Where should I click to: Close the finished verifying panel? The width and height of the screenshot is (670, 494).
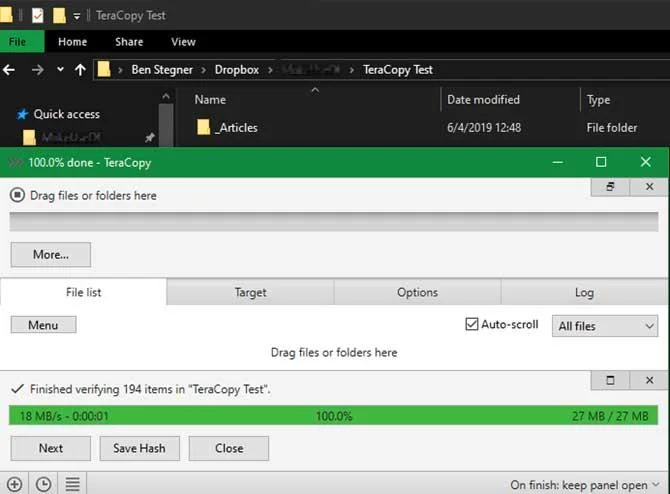click(649, 380)
